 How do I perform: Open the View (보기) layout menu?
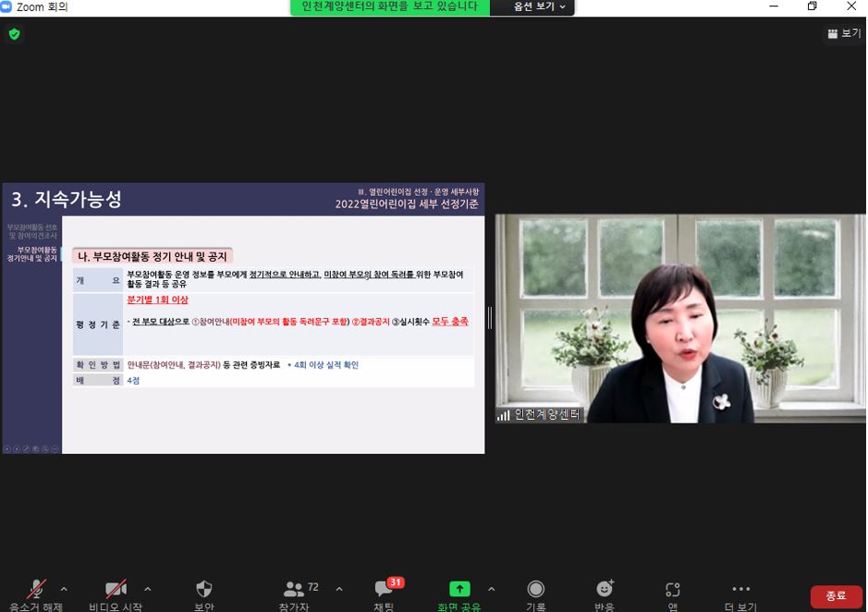pyautogui.click(x=843, y=33)
